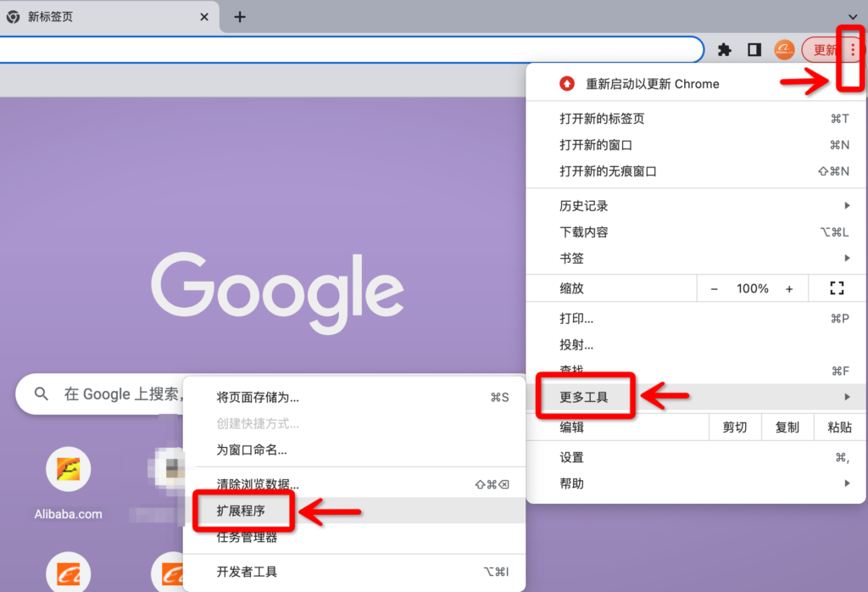The height and width of the screenshot is (592, 868).
Task: Toggle the side panel icon in toolbar
Action: tap(754, 50)
